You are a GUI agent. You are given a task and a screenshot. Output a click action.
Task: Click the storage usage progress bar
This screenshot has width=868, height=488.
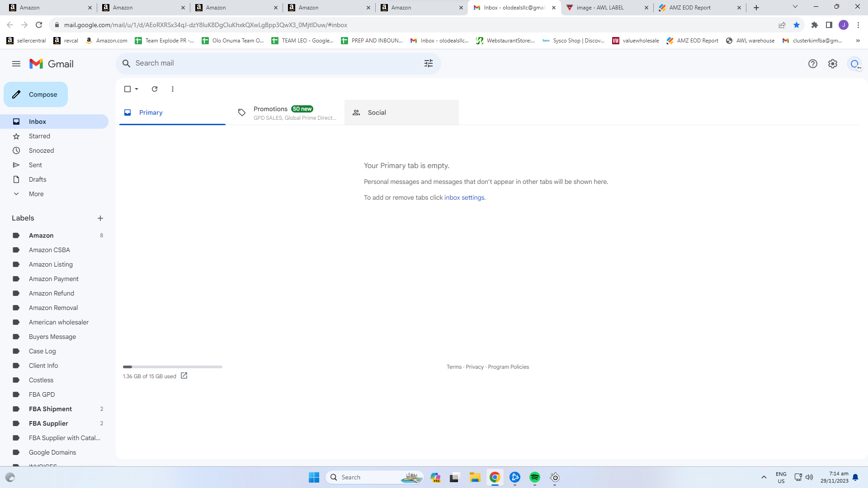pyautogui.click(x=172, y=367)
